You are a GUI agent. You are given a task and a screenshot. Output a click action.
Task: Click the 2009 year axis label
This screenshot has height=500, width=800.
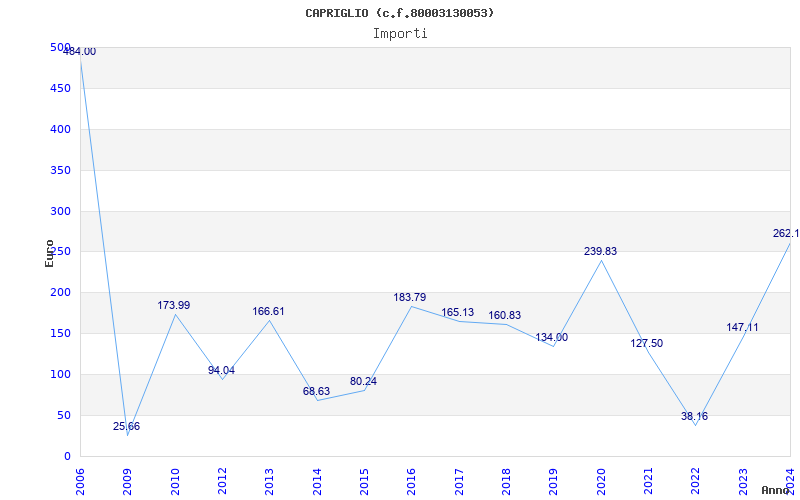point(128,482)
